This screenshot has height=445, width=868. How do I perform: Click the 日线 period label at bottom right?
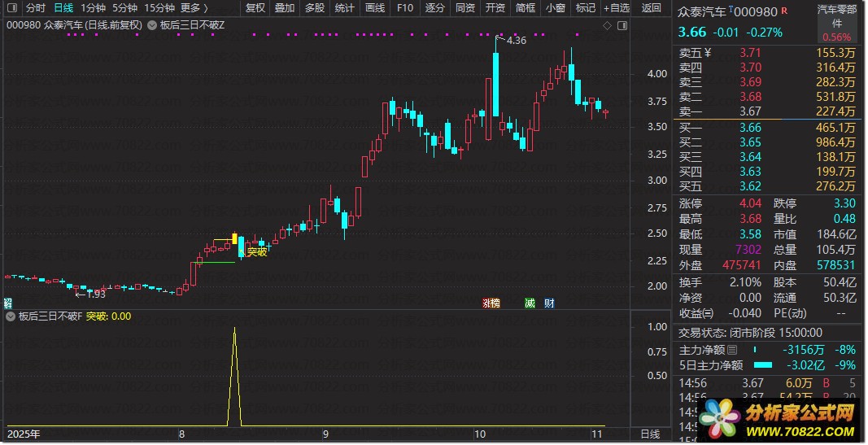pos(651,434)
